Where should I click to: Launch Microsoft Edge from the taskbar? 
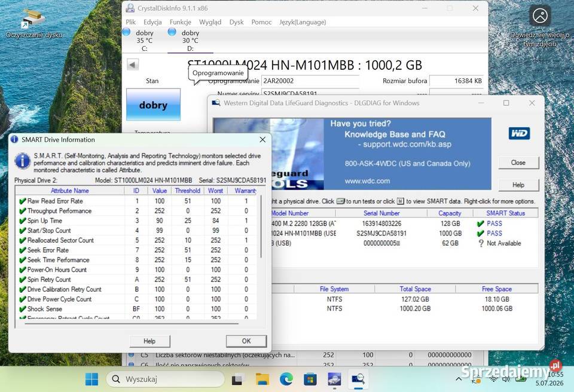tap(286, 379)
